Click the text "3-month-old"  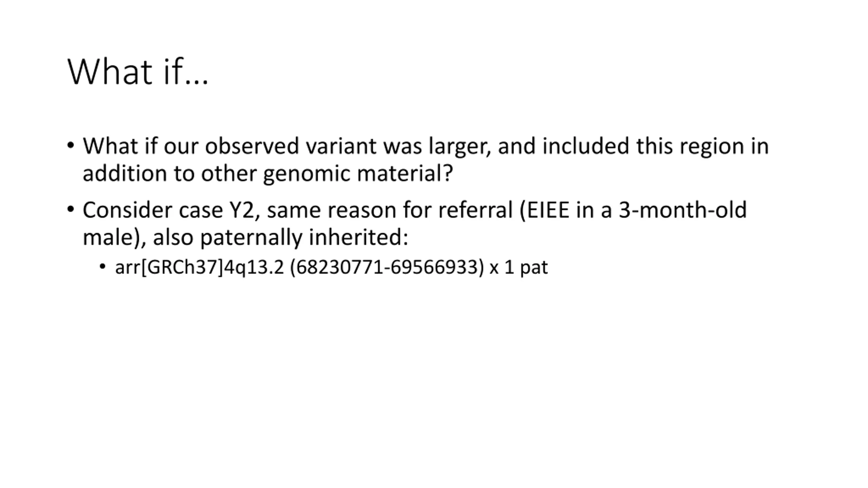pyautogui.click(x=683, y=210)
